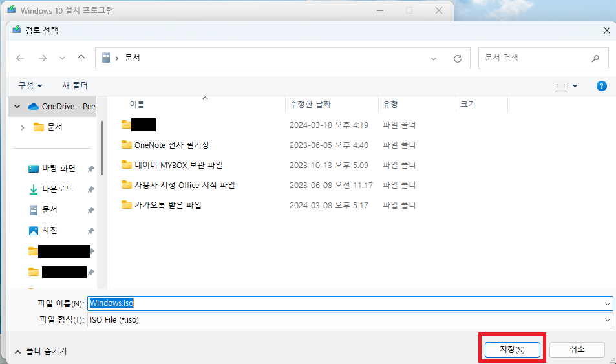Click pin icon beside 다운로드
Viewport: 616px width, 364px height.
tap(90, 189)
